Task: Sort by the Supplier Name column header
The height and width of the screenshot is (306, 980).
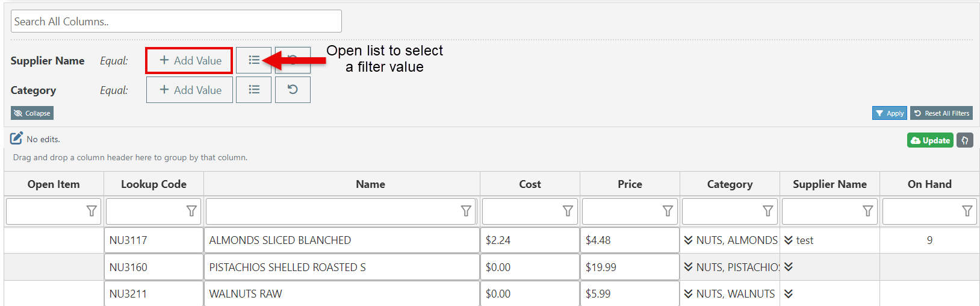Action: point(830,184)
